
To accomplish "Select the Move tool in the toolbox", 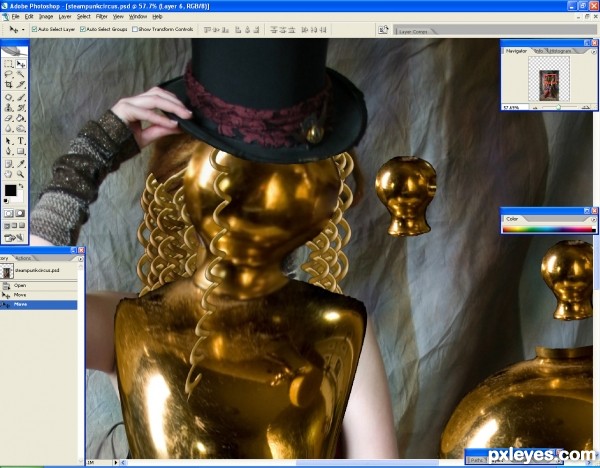I will pyautogui.click(x=21, y=64).
